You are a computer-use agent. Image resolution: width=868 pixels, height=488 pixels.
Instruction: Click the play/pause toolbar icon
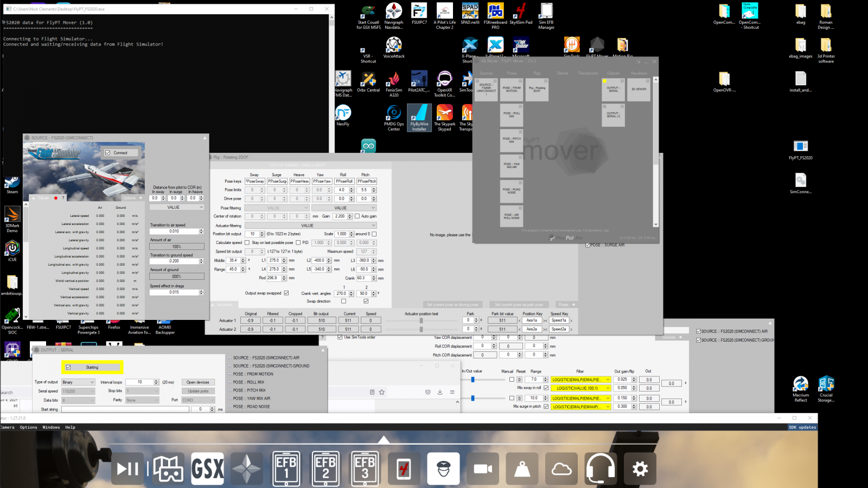[128, 468]
